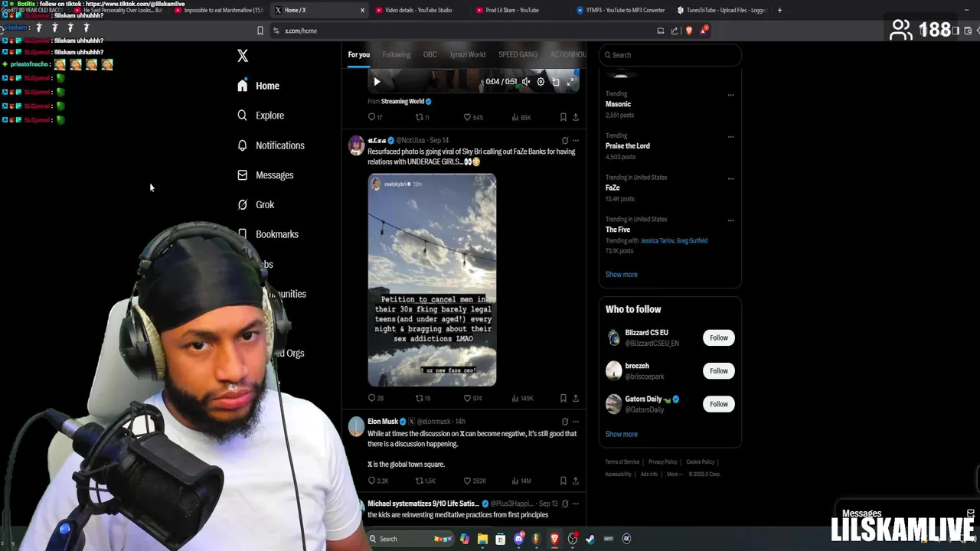The height and width of the screenshot is (551, 980).
Task: Like Elon Musk's post with 252K likes
Action: click(x=475, y=481)
